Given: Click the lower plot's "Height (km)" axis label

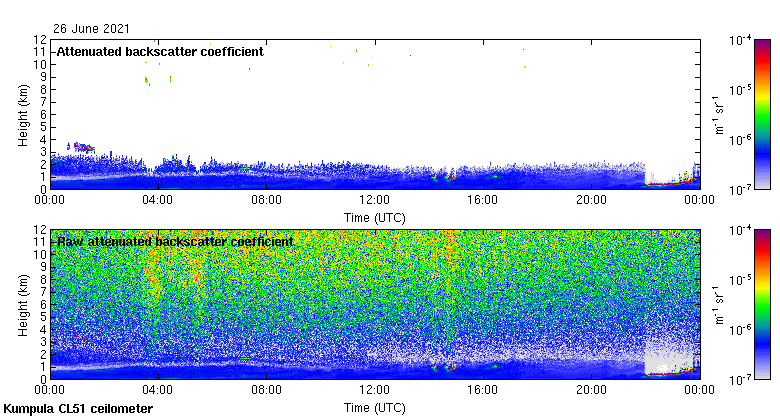Looking at the screenshot, I should point(23,306).
